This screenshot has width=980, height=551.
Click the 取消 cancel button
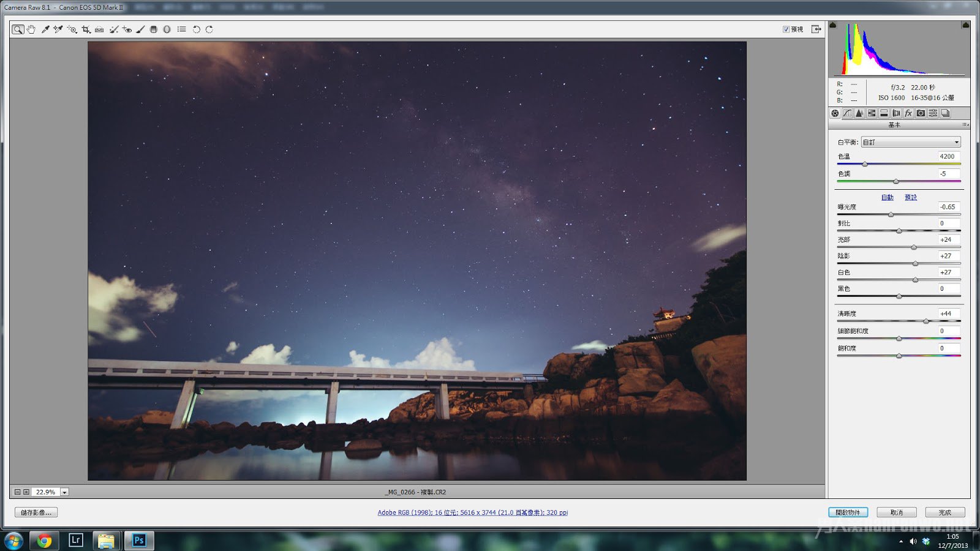pos(897,512)
